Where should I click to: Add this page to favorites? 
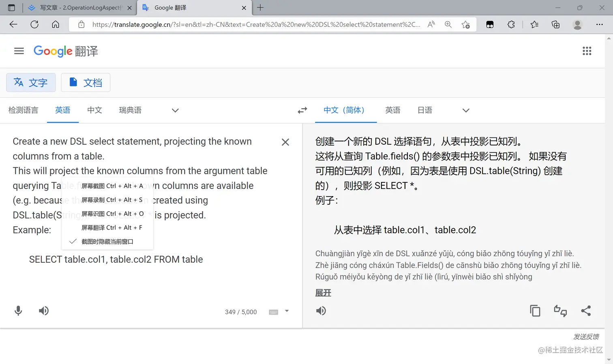[x=466, y=25]
